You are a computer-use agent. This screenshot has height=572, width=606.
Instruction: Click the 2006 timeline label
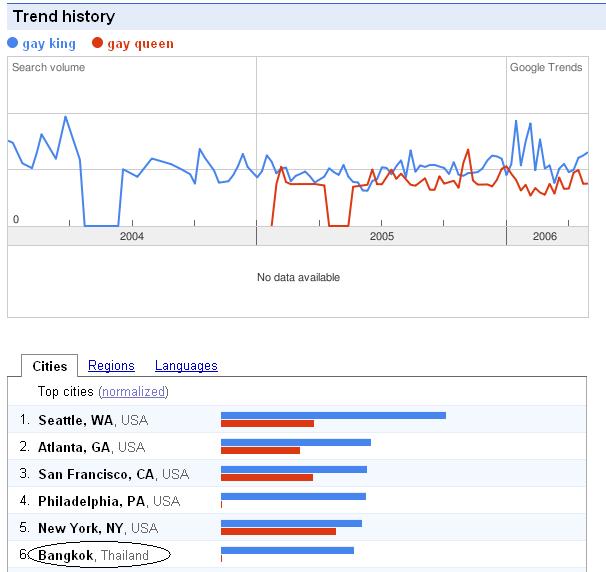pos(545,236)
